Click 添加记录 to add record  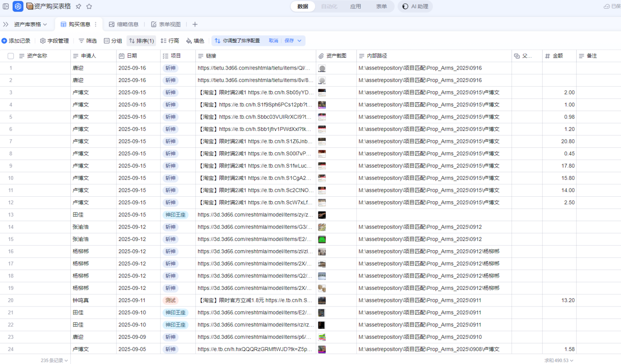coord(16,41)
